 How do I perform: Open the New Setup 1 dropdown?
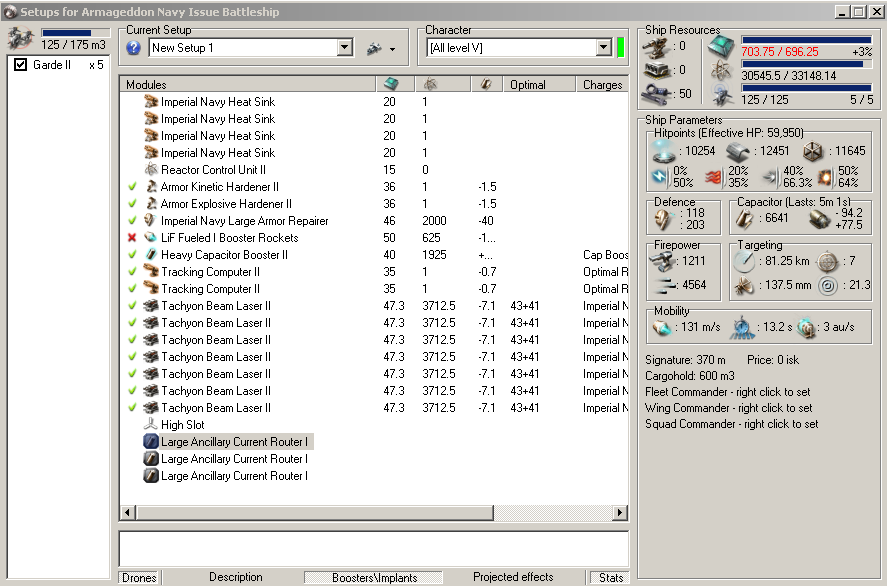(x=345, y=48)
